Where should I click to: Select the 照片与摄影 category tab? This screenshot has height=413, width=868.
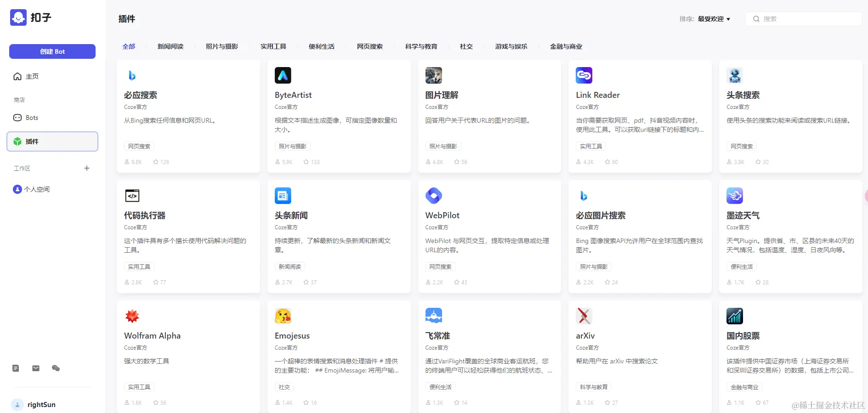(x=222, y=46)
